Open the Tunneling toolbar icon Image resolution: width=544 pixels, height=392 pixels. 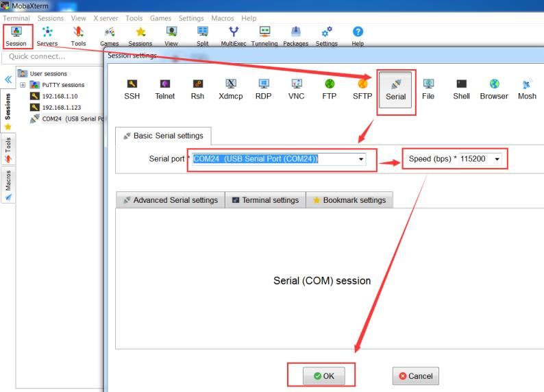coord(264,36)
